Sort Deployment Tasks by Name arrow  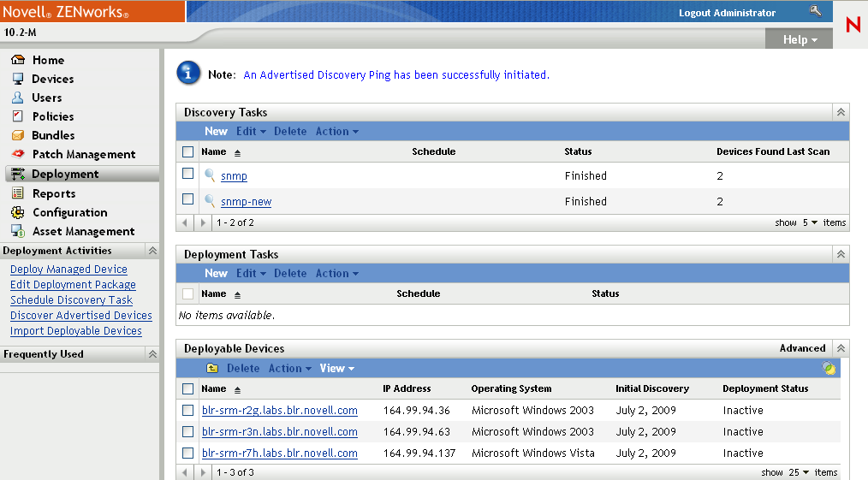pos(237,295)
